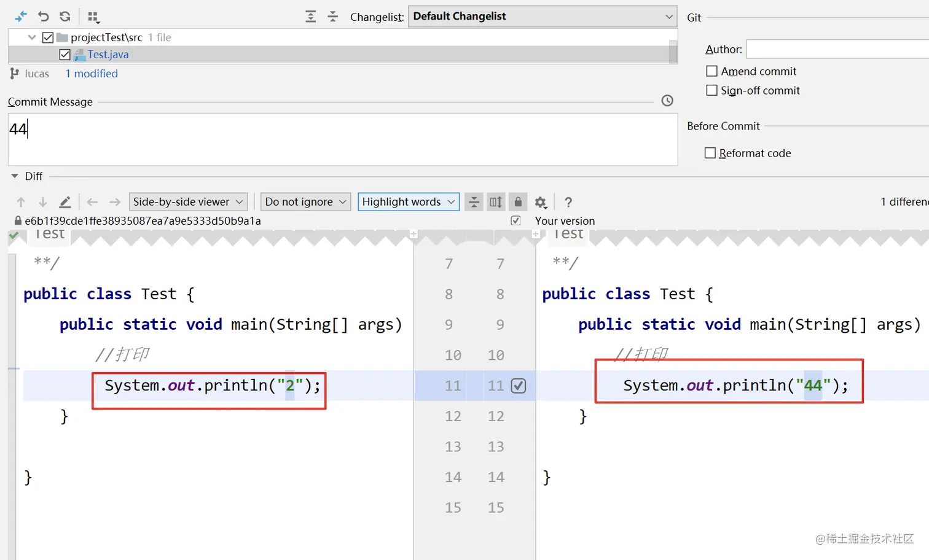Click the Before Commit section label
The width and height of the screenshot is (929, 560).
723,126
